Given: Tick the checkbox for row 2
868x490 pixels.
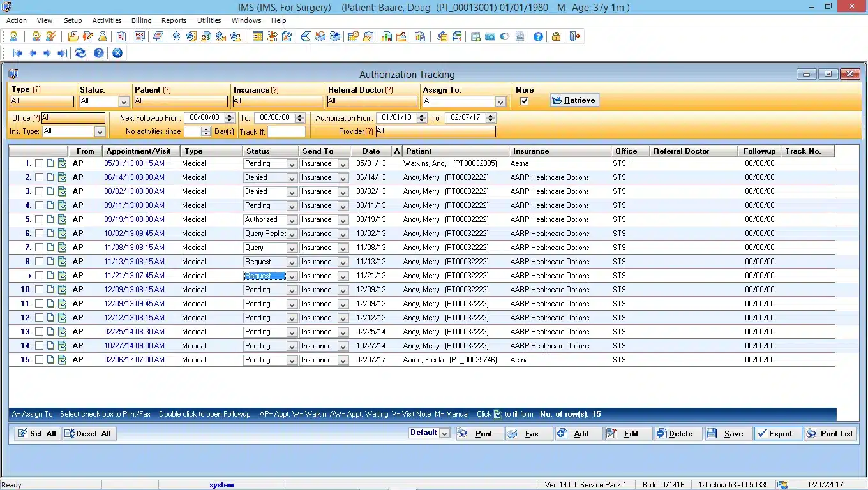Looking at the screenshot, I should [x=39, y=177].
